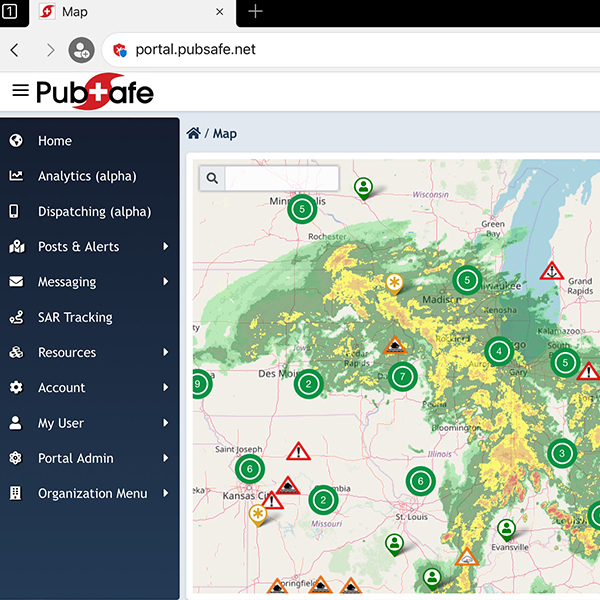Type in the map search field
The image size is (600, 600).
pos(281,179)
